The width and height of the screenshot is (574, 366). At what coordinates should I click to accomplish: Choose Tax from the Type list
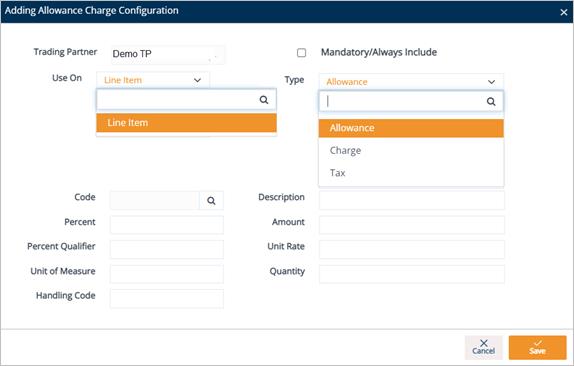pos(411,173)
